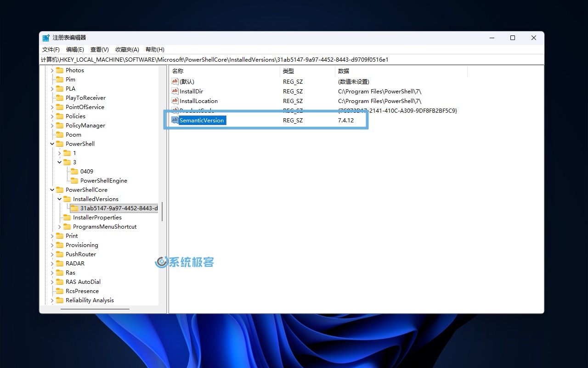Select the PowerShellEngine folder icon
The image size is (588, 368).
(x=74, y=180)
